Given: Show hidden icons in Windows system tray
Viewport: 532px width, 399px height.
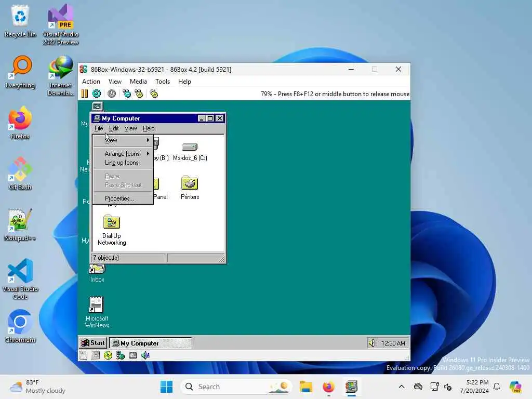Looking at the screenshot, I should pyautogui.click(x=402, y=387).
